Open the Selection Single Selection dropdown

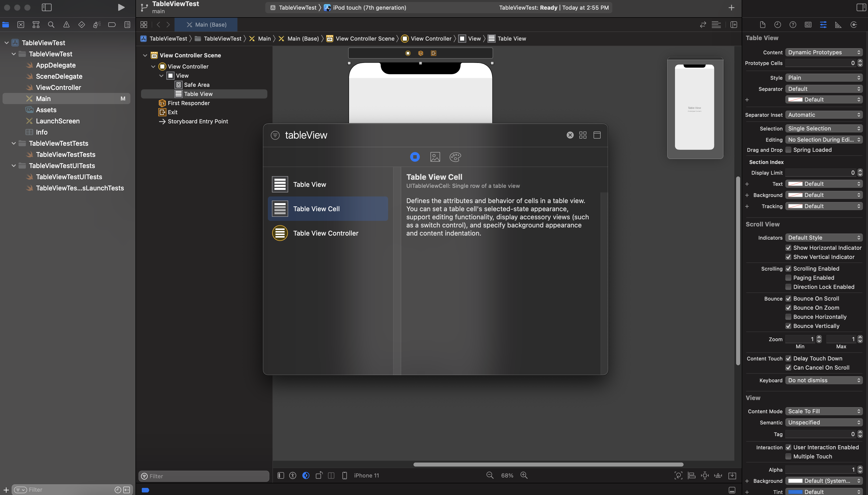click(824, 128)
